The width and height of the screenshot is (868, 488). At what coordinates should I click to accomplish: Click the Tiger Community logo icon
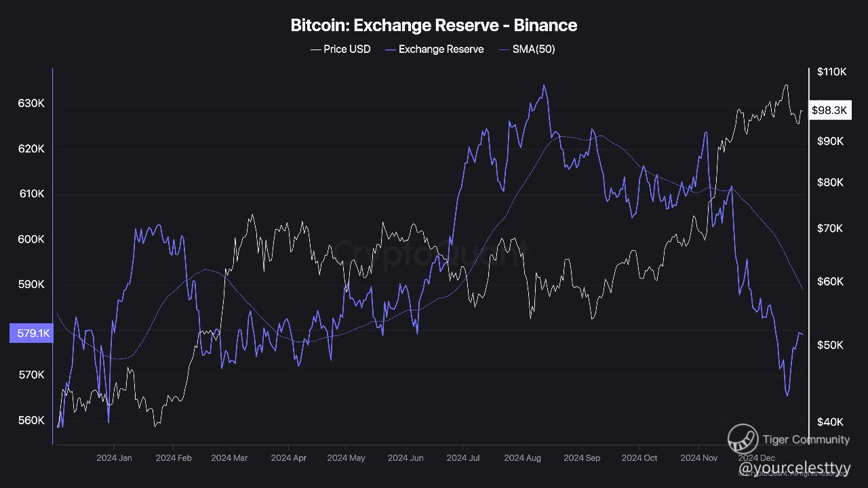743,439
